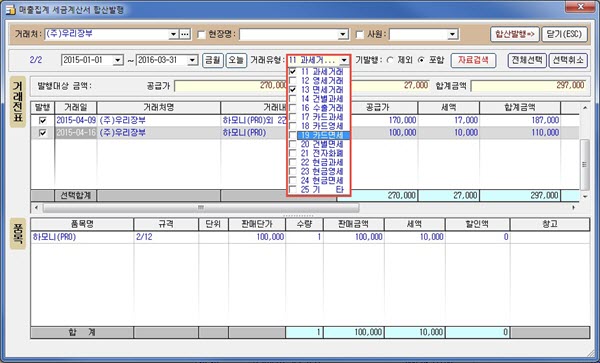This screenshot has height=363, width=600.
Task: Click the 품목 side tab label
Action: coord(18,234)
